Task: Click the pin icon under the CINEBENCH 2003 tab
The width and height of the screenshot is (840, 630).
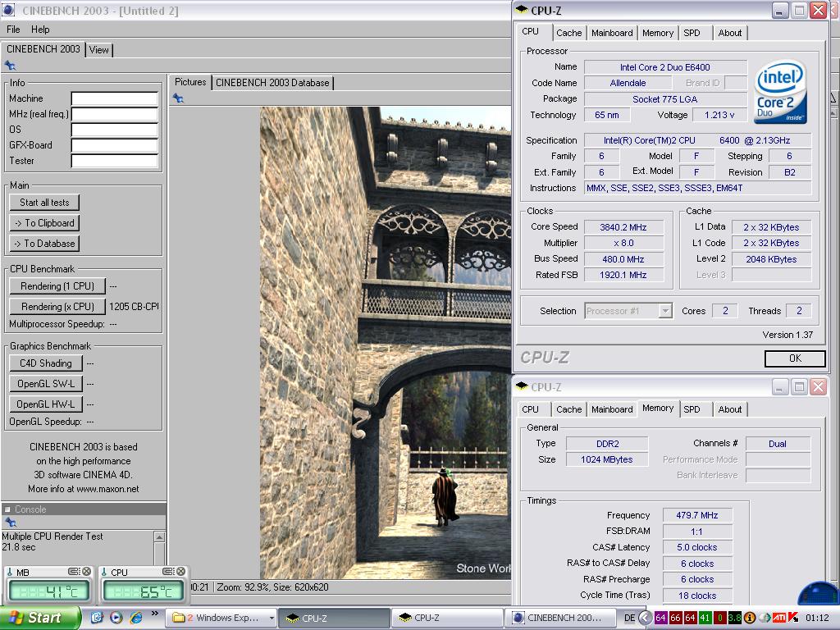Action: (10, 66)
